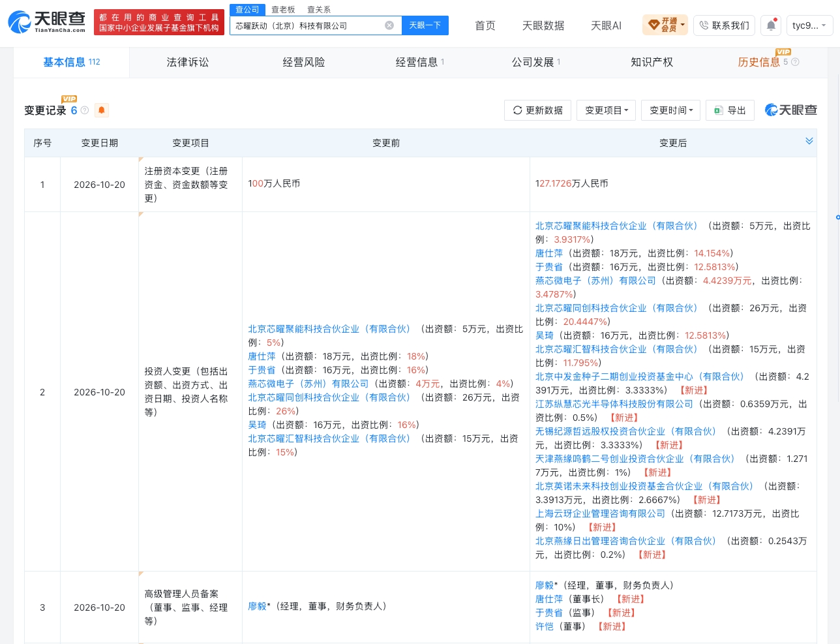The height and width of the screenshot is (644, 840).
Task: Click 更新数据 refresh button
Action: (538, 110)
